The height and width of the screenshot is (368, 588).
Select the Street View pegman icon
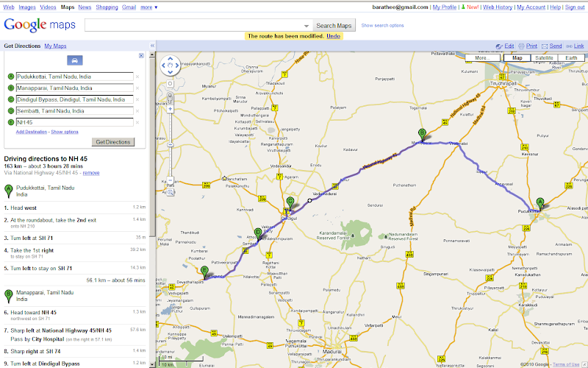[171, 99]
